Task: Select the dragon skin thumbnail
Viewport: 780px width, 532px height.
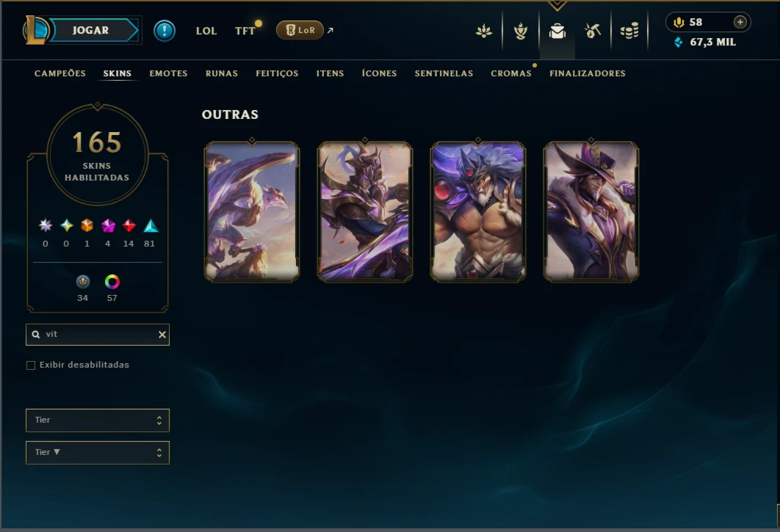Action: 252,211
